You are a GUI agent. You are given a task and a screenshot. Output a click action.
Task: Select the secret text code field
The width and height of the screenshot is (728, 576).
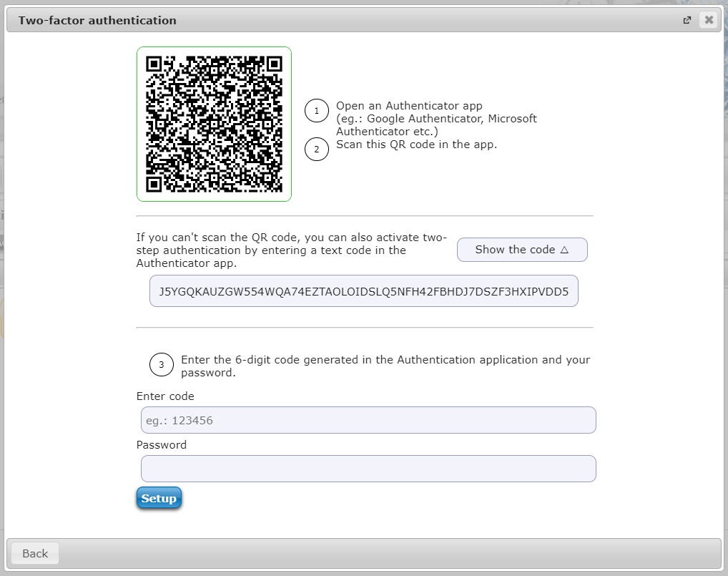(363, 292)
